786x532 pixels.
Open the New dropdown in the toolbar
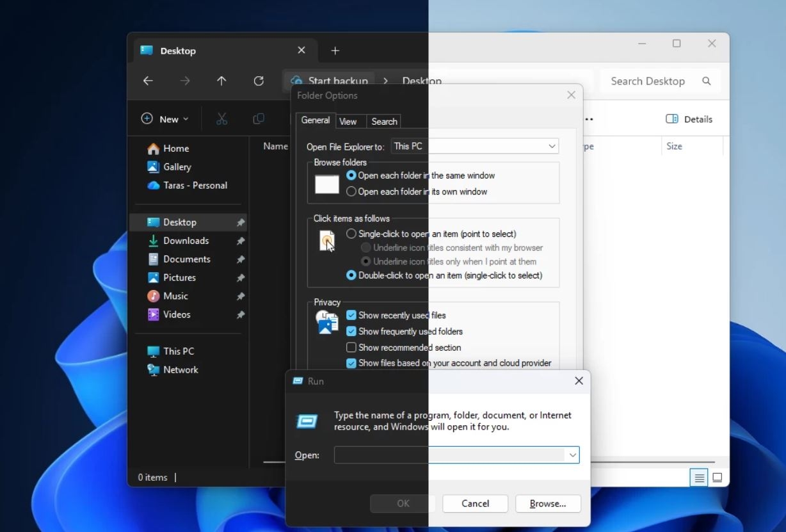pyautogui.click(x=165, y=119)
